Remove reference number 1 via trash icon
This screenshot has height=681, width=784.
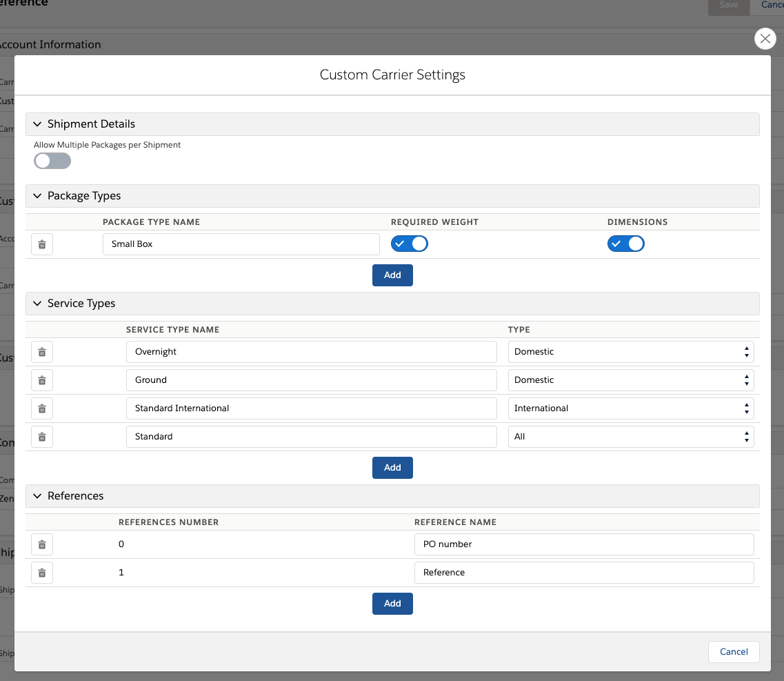click(x=42, y=573)
